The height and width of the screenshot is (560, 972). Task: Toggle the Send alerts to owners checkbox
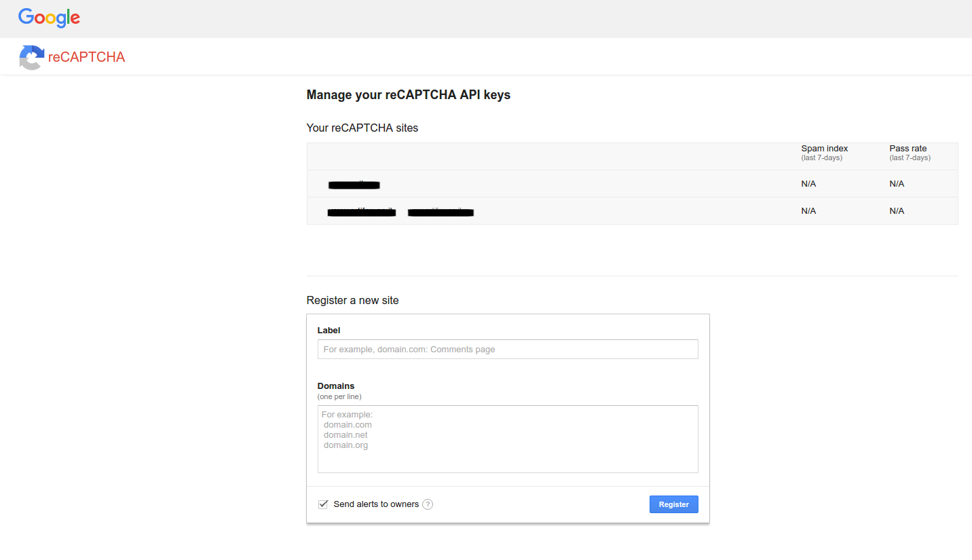(x=323, y=504)
